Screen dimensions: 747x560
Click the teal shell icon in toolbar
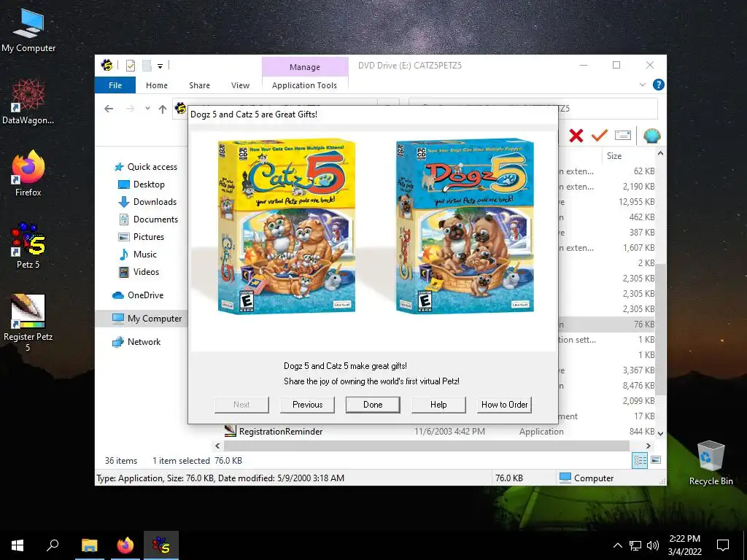651,136
